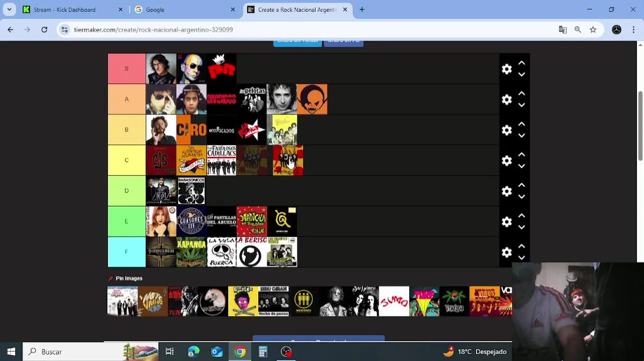Screen dimensions: 644x361
Task: Select the Ciro image in tier B
Action: click(191, 130)
